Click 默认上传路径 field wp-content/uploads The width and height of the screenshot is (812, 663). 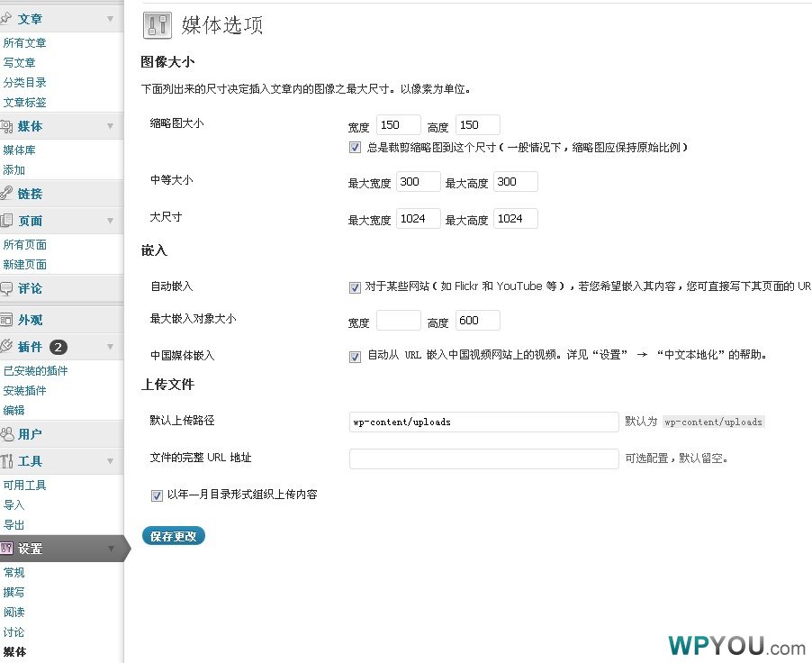click(x=483, y=422)
